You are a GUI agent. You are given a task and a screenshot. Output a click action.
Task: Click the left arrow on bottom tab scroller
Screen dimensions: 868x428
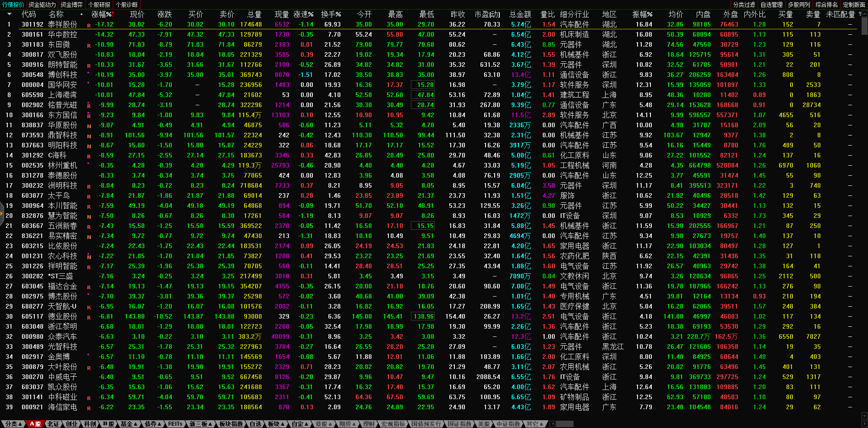tap(552, 424)
